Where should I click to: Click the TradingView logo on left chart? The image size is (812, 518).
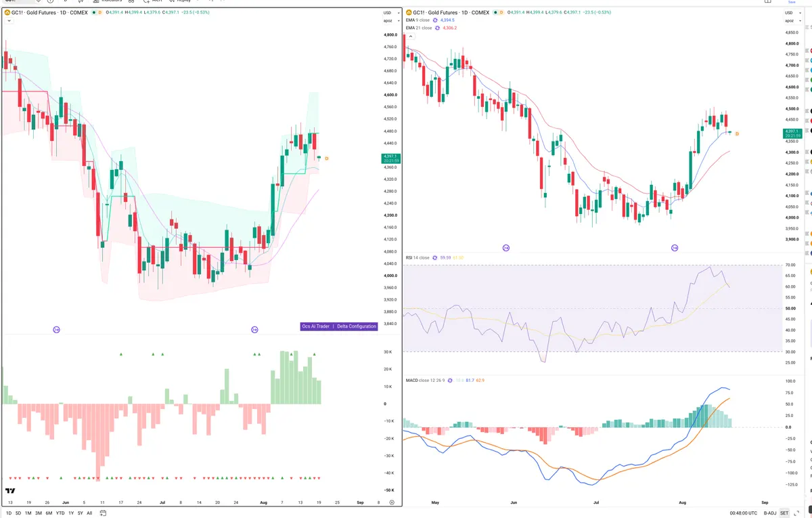pyautogui.click(x=10, y=491)
